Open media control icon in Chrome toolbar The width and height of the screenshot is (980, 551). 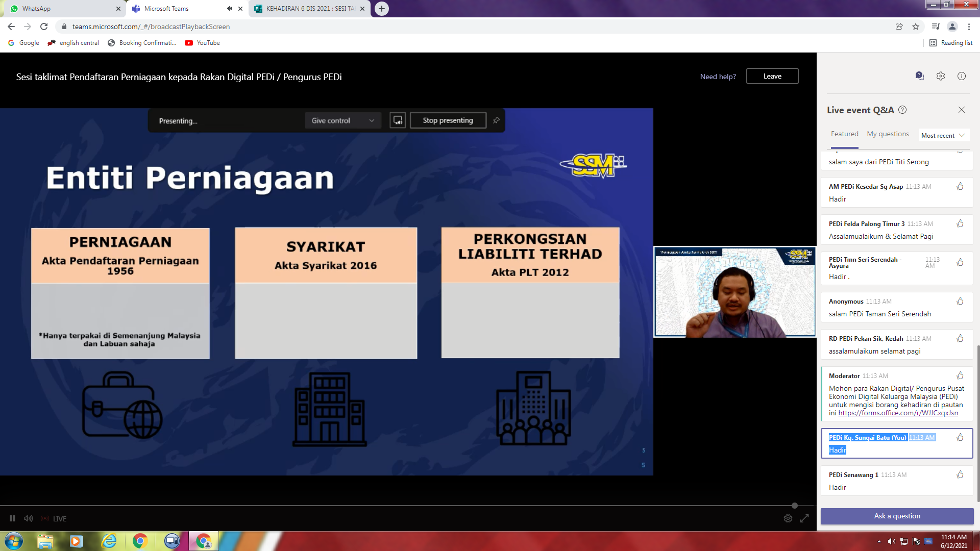[936, 27]
